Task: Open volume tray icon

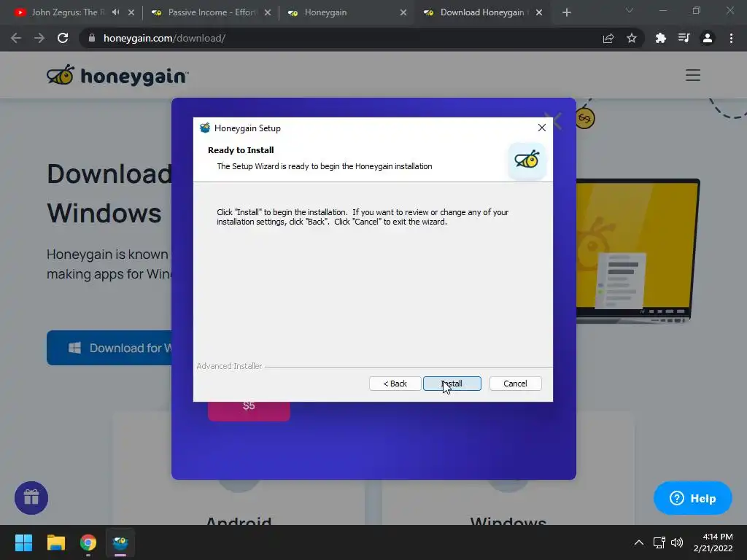Action: pos(677,542)
